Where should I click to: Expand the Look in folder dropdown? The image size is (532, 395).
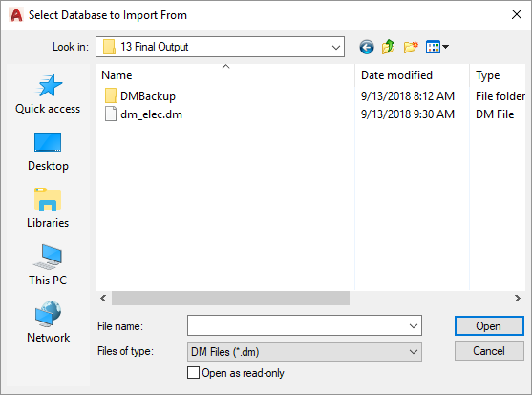coord(336,47)
